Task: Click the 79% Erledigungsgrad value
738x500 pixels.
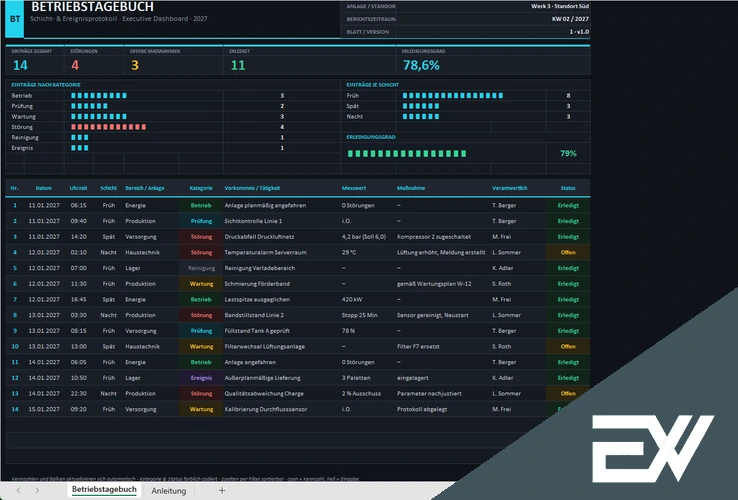Action: pyautogui.click(x=568, y=153)
